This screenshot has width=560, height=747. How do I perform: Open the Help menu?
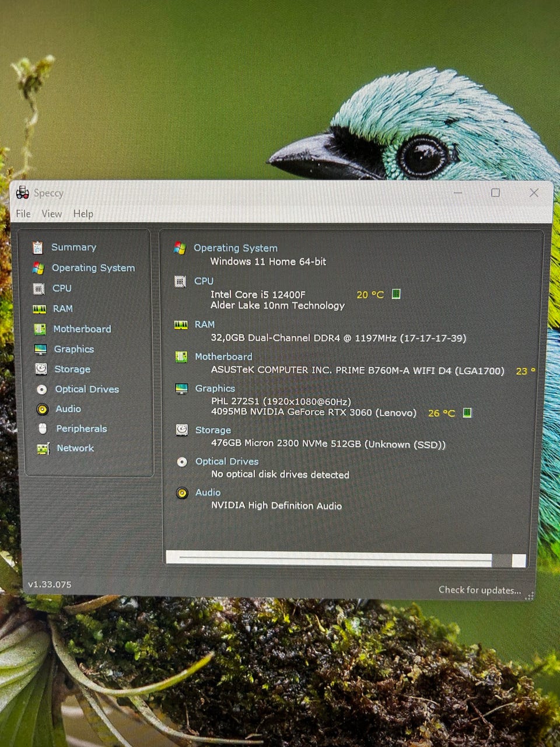coord(83,214)
